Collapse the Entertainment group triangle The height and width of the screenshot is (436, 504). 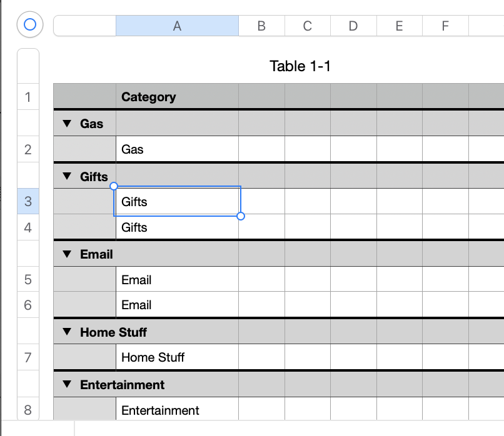[67, 385]
